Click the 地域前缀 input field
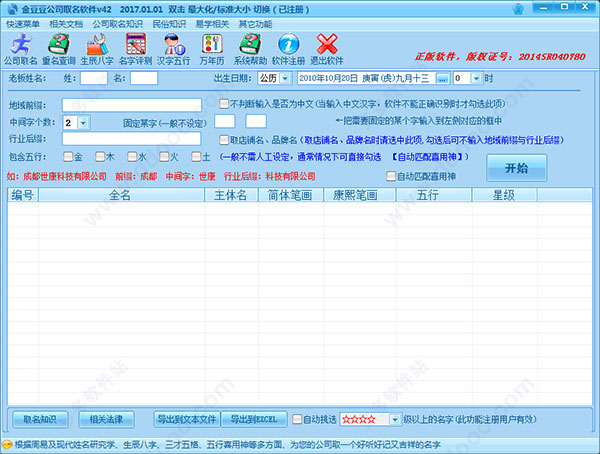 coord(132,105)
